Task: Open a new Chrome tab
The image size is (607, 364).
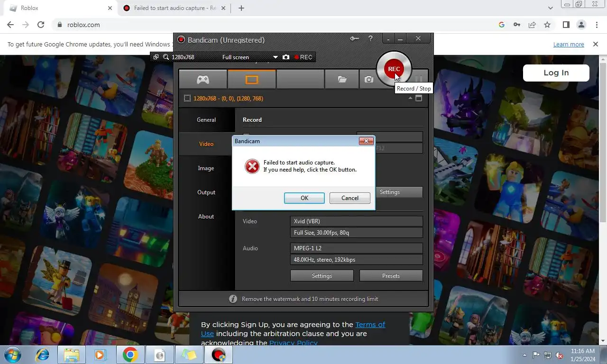Action: [241, 8]
